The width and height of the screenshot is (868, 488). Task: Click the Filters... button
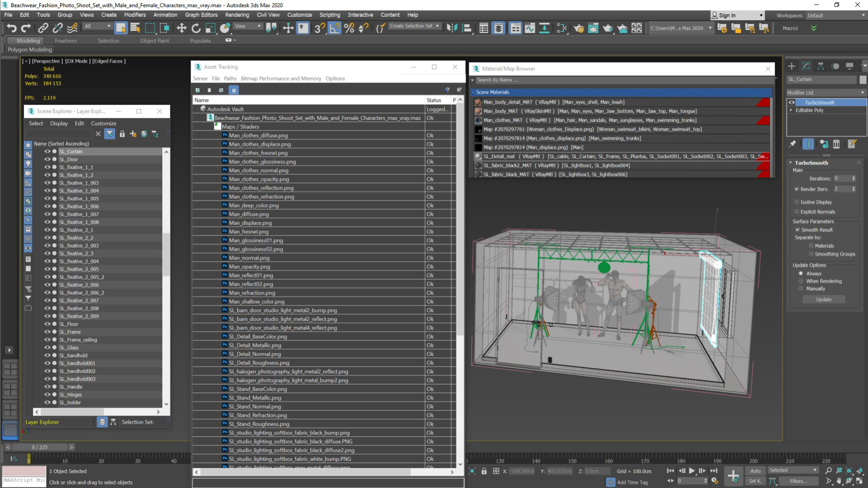(x=798, y=481)
